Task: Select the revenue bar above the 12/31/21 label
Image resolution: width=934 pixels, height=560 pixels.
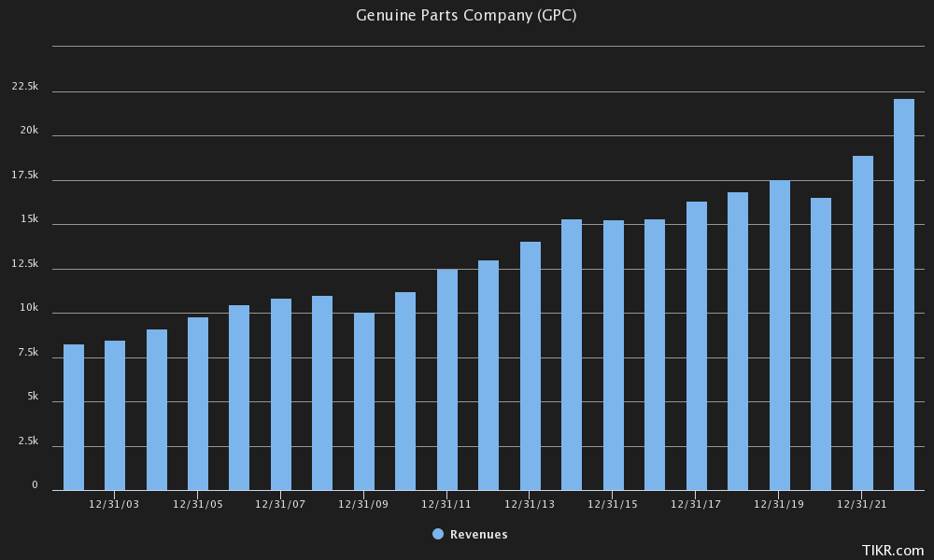Action: point(862,323)
